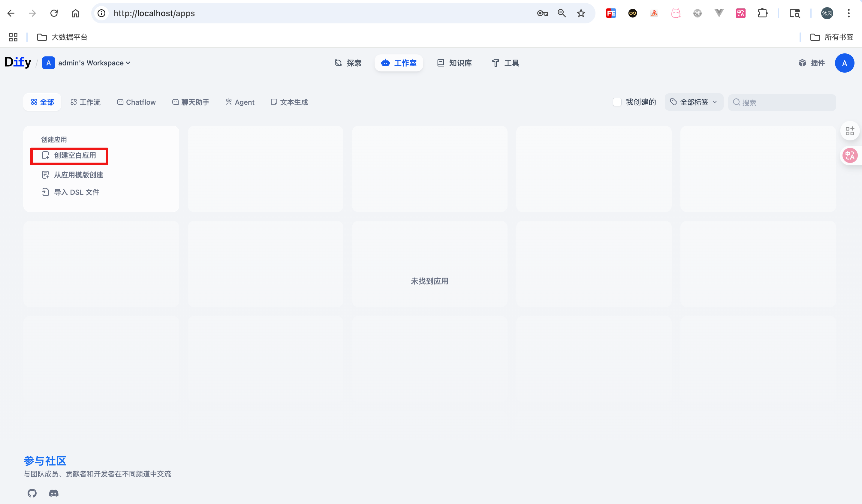Open the 参与社区 community link
The height and width of the screenshot is (504, 862).
click(x=45, y=460)
